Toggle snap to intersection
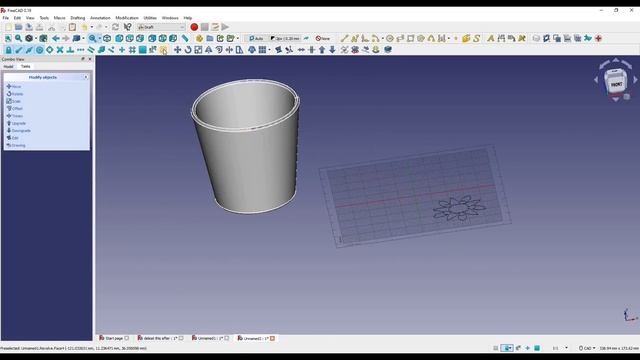This screenshot has height=360, width=640. [60, 50]
